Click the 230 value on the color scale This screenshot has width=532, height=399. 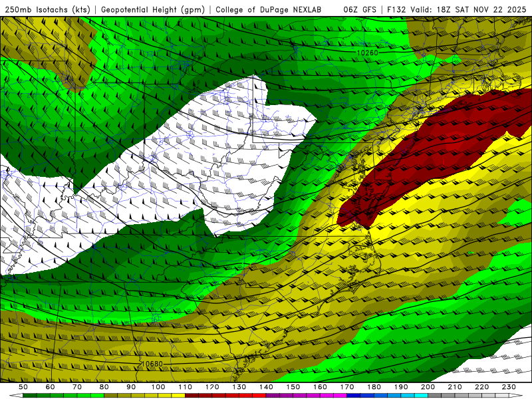click(509, 387)
